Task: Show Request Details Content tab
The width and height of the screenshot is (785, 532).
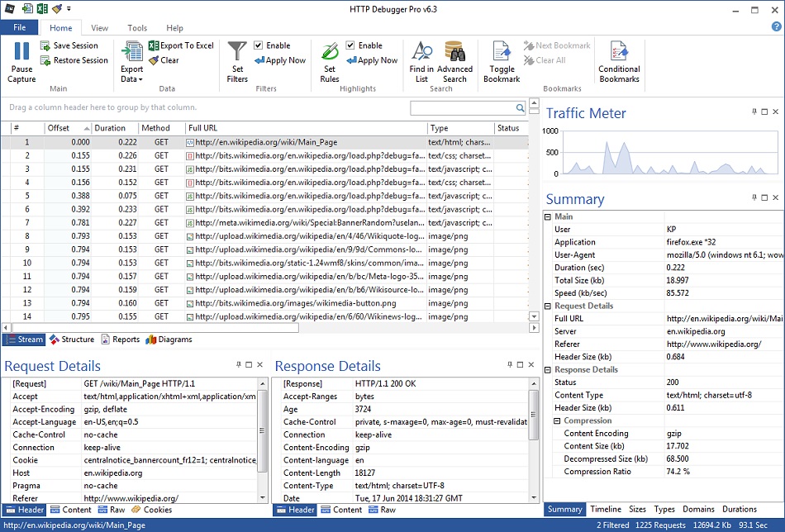Action: click(71, 510)
